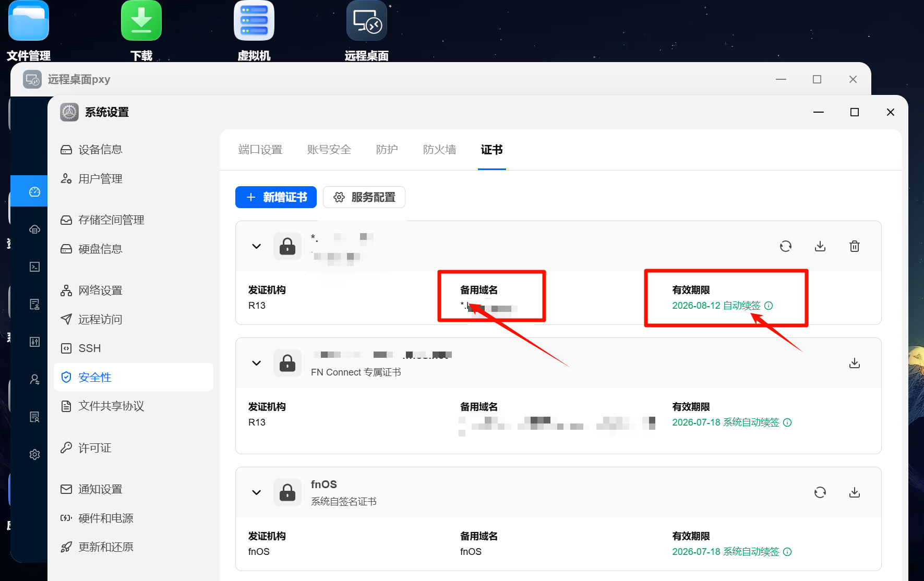Collapse the first wildcard certificate card

pos(256,246)
